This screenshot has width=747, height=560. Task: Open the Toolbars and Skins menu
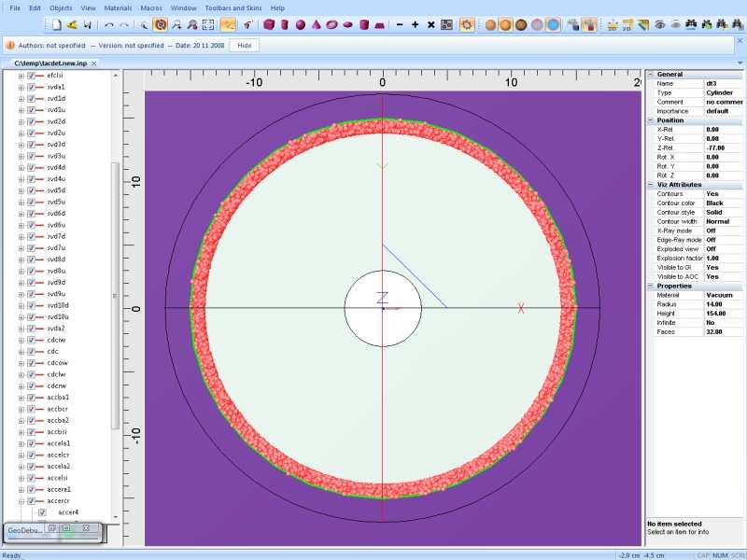pyautogui.click(x=233, y=8)
